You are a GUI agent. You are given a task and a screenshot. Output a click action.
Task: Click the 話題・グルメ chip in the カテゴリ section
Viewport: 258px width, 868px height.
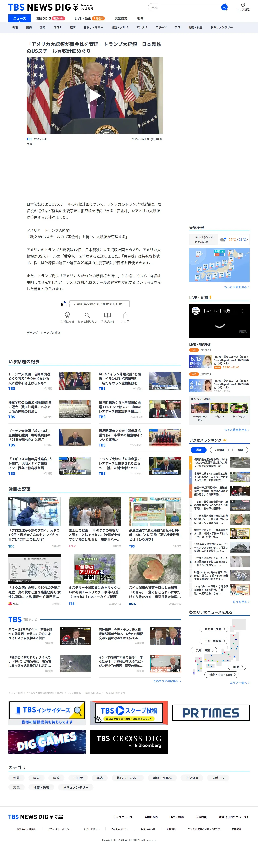pyautogui.click(x=162, y=778)
